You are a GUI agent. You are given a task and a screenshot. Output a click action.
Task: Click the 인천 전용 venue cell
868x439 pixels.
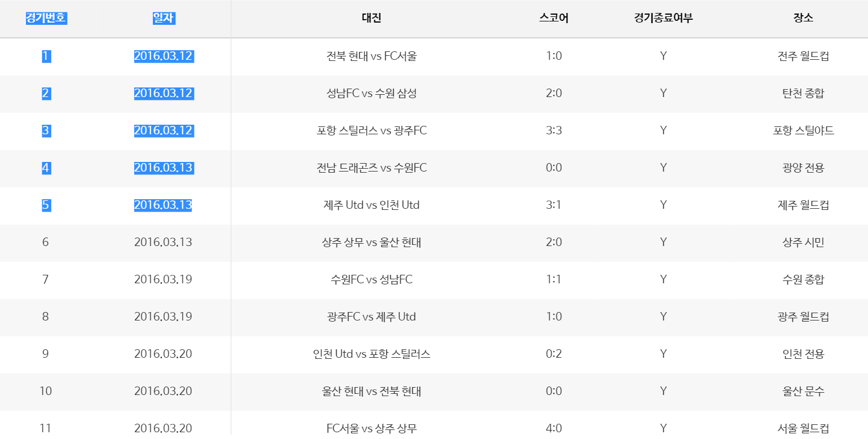803,354
